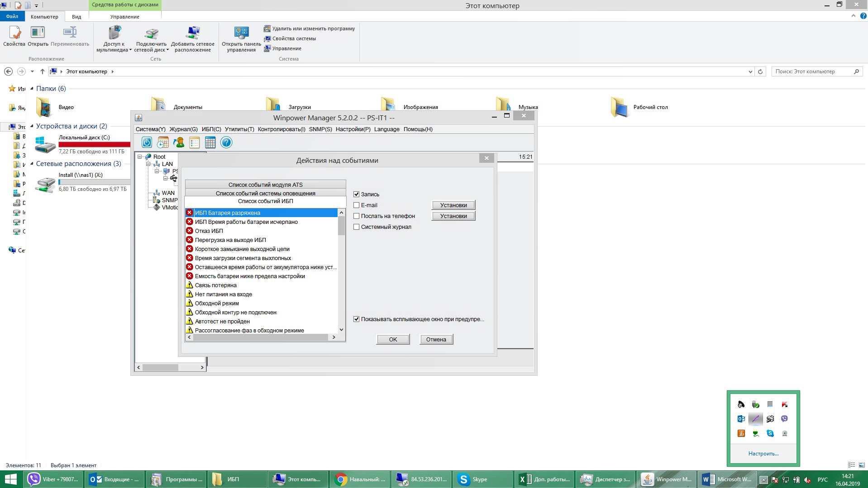
Task: Click the power shutdown icon in Winpower toolbar
Action: [147, 143]
